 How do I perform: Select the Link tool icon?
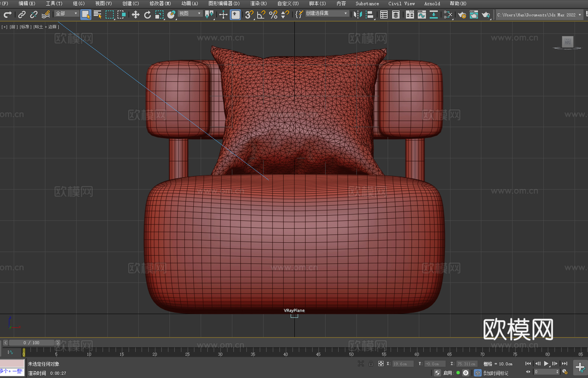coord(22,14)
